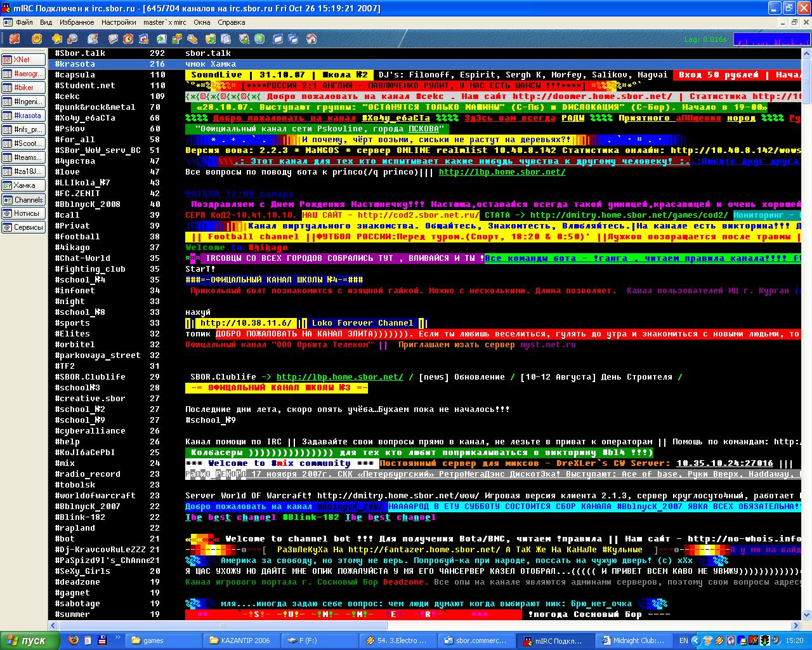Select the #Chat-World channel row
The image size is (812, 650).
click(x=425, y=258)
